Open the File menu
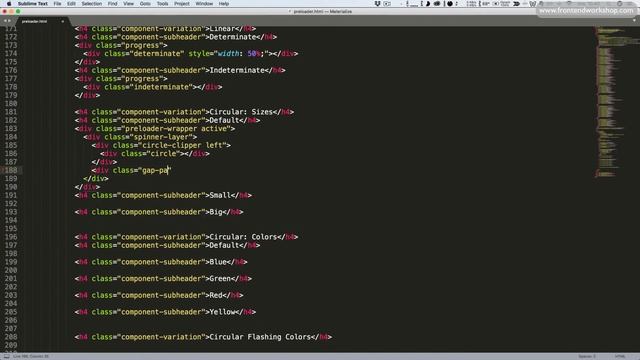This screenshot has height=360, width=640. tap(57, 4)
